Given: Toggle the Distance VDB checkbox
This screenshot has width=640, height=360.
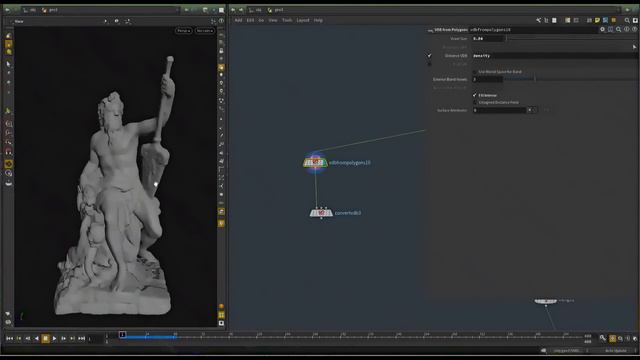Looking at the screenshot, I should [x=429, y=56].
